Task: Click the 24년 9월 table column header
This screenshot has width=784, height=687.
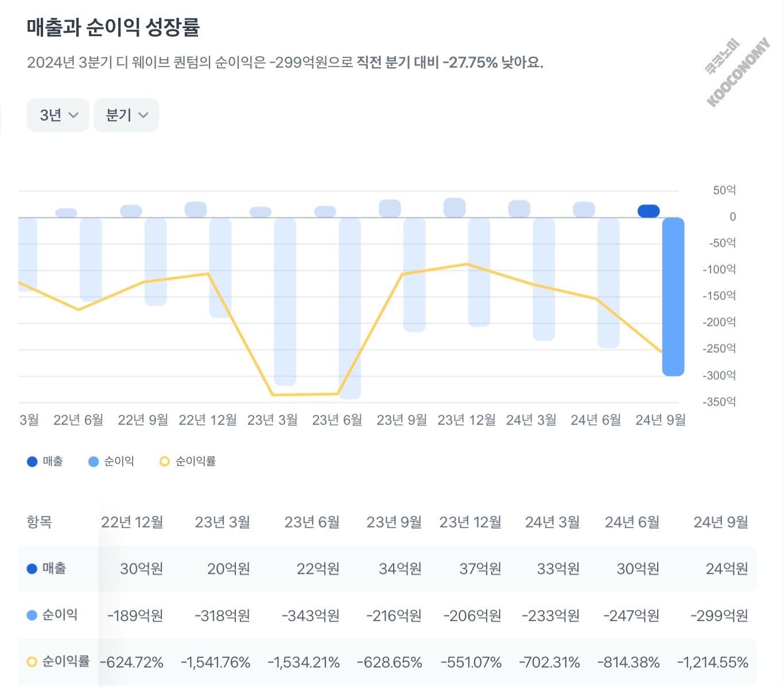Action: pyautogui.click(x=721, y=522)
